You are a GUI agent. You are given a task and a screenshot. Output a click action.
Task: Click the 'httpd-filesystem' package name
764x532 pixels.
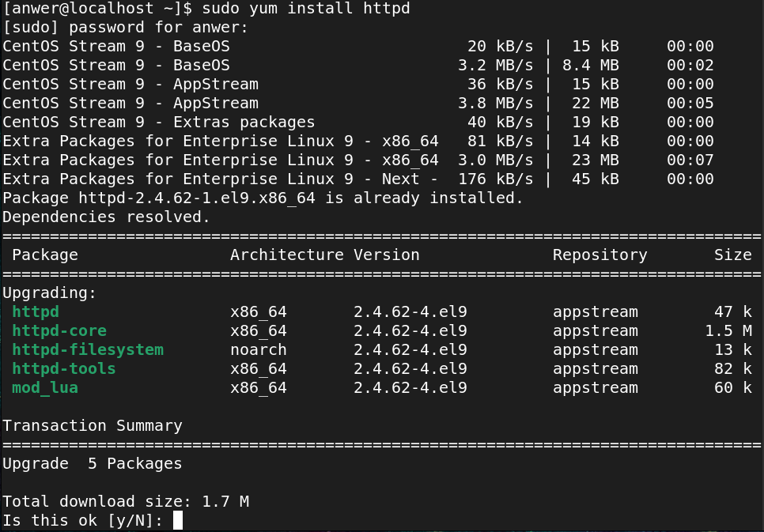click(88, 350)
